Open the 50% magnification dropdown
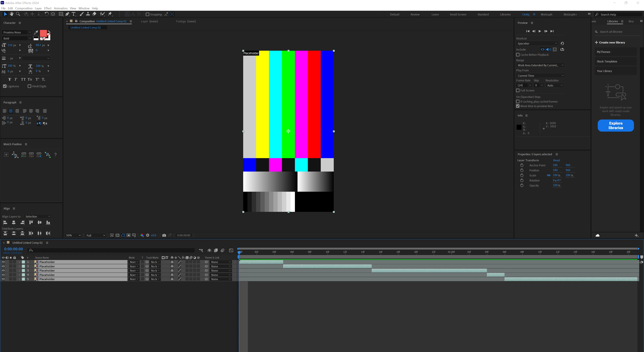644x352 pixels. [x=73, y=235]
